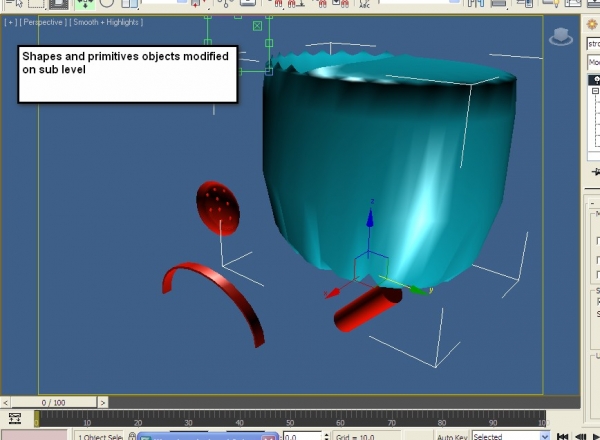Click the 0 / 100 time slider
The width and height of the screenshot is (600, 440).
pyautogui.click(x=54, y=403)
